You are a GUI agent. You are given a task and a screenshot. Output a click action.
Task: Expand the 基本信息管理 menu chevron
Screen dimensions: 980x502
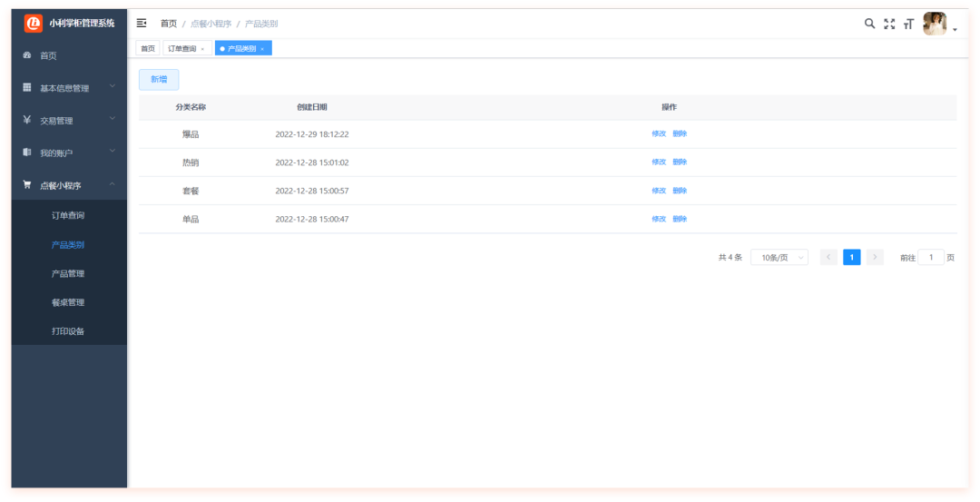pyautogui.click(x=113, y=85)
